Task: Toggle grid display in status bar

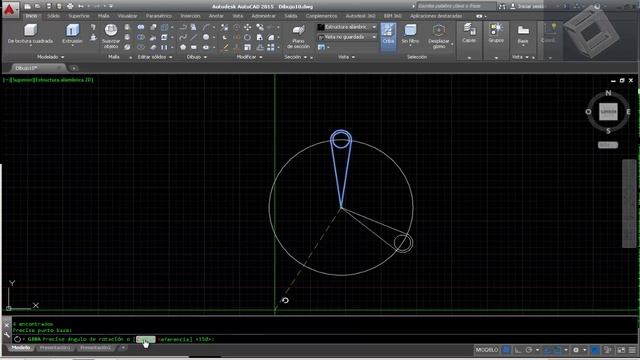Action: [507, 350]
